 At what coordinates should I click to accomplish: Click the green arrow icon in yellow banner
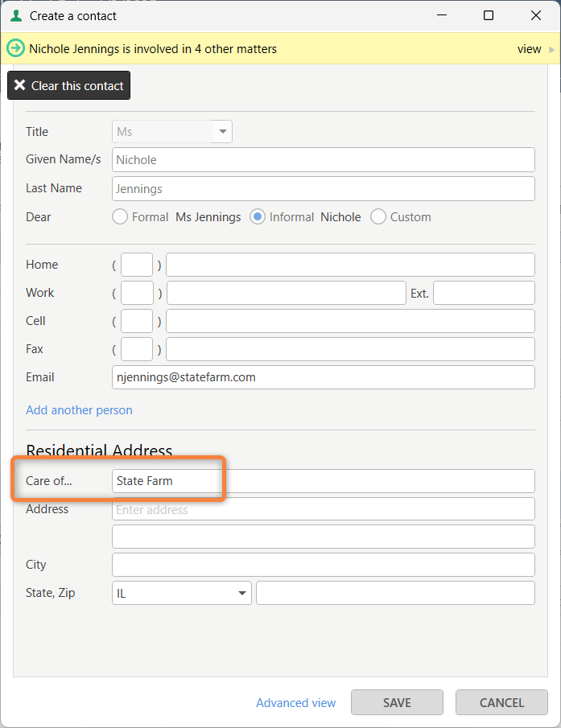[15, 49]
